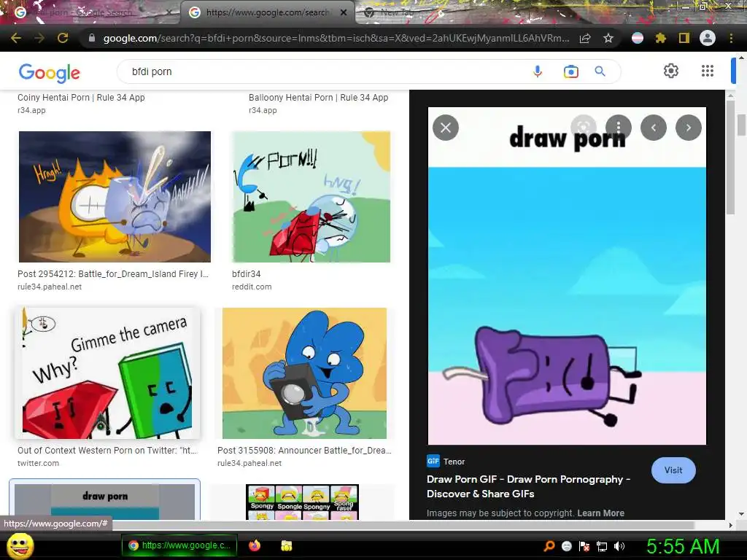Open more options on the preview image
Image resolution: width=747 pixels, height=560 pixels.
click(619, 127)
